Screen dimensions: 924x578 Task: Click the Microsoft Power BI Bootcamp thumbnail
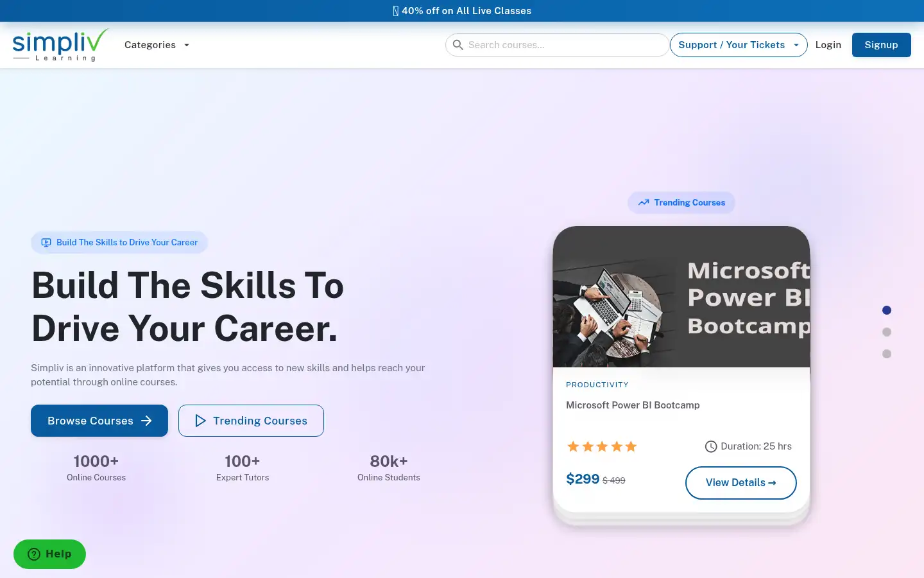click(681, 297)
